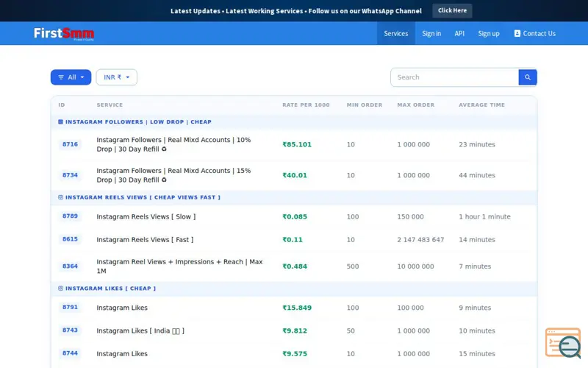Click the Instagram Likes Cheap category heading
The width and height of the screenshot is (588, 368).
pos(111,289)
